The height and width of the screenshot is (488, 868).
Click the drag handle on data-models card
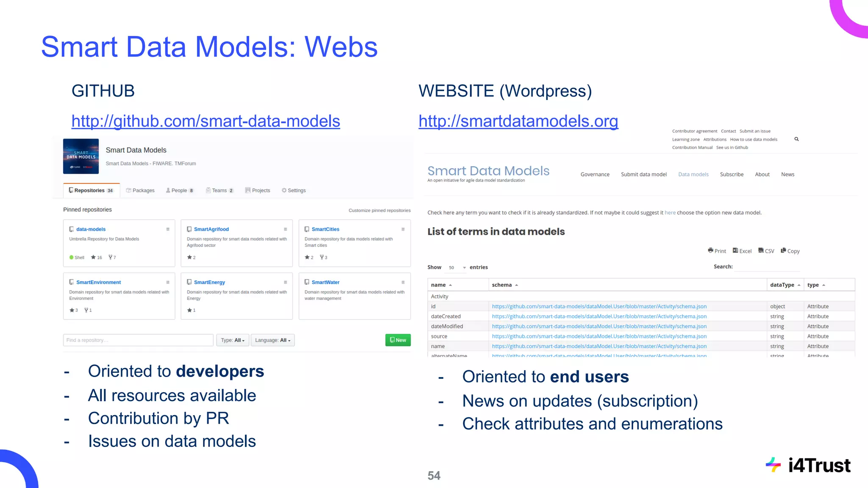coord(168,229)
